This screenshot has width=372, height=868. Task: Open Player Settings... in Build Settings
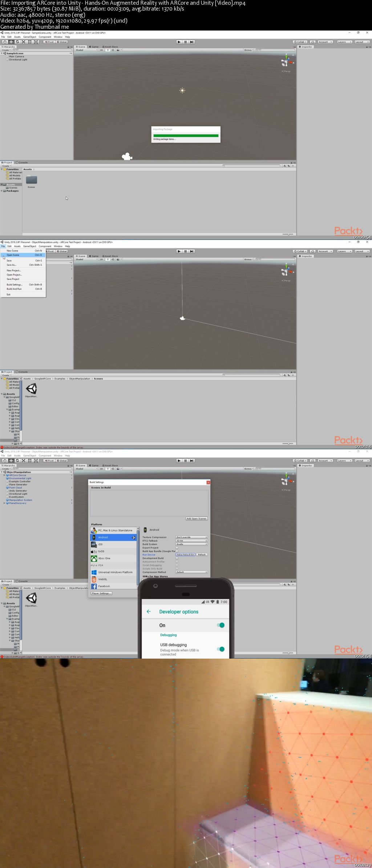(101, 593)
